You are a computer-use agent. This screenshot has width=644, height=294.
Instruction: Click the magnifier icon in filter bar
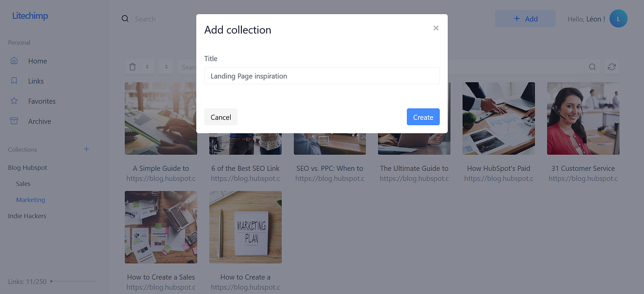pos(592,67)
